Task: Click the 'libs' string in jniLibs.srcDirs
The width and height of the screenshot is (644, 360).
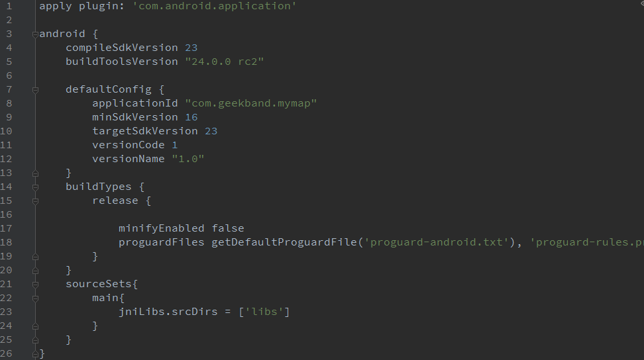Action: pos(264,312)
